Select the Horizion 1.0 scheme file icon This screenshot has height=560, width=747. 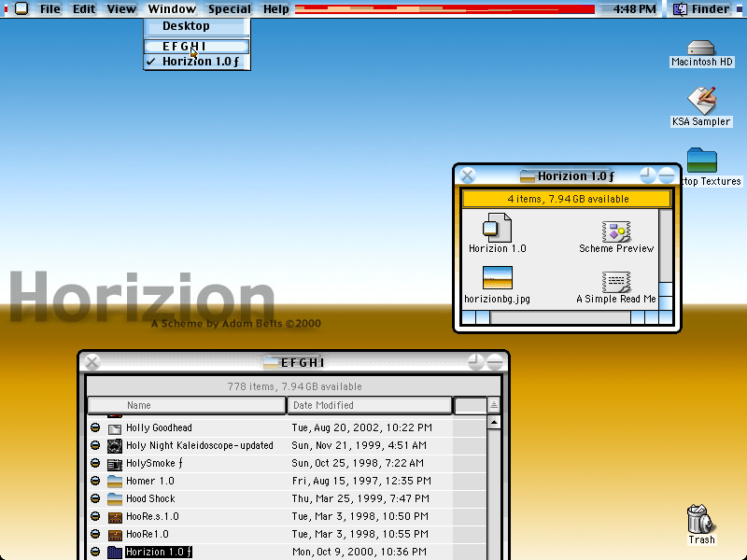[x=497, y=228]
